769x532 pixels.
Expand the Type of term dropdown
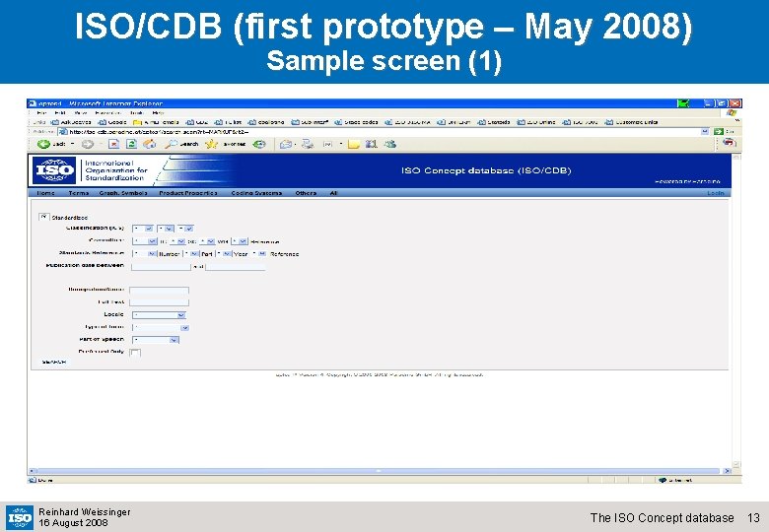pos(161,328)
